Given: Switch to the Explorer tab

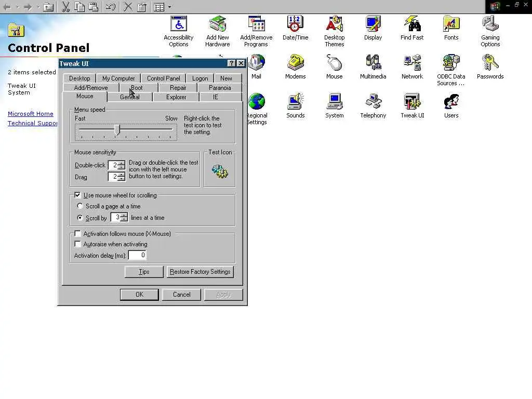Looking at the screenshot, I should 176,97.
